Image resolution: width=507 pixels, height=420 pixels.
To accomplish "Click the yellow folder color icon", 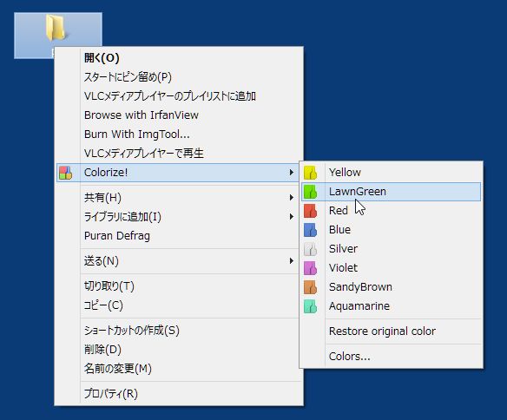I will [x=310, y=173].
